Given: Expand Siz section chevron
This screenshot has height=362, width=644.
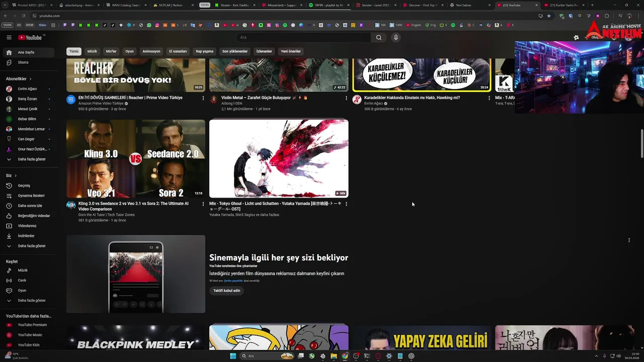Looking at the screenshot, I should [16, 175].
